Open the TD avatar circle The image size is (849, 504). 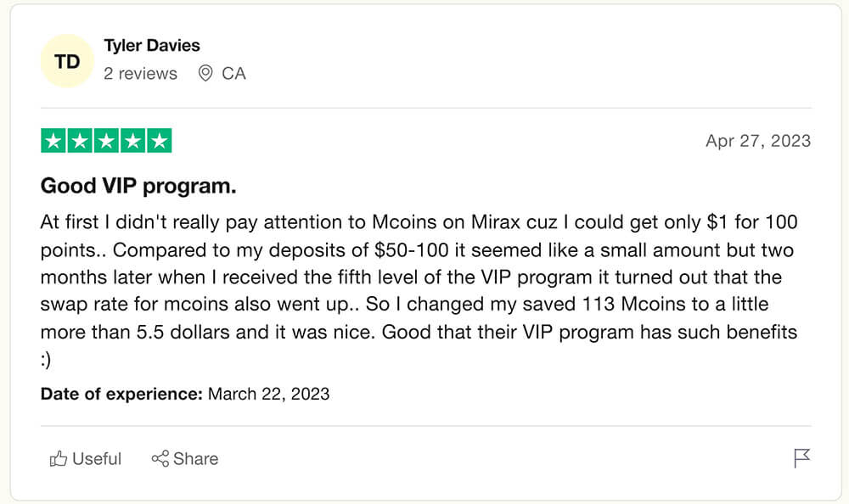pyautogui.click(x=67, y=61)
